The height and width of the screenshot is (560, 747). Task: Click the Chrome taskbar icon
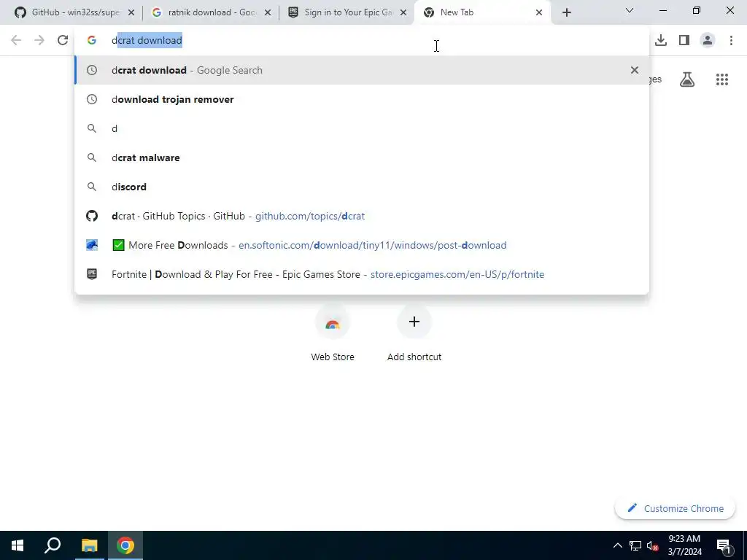click(125, 545)
